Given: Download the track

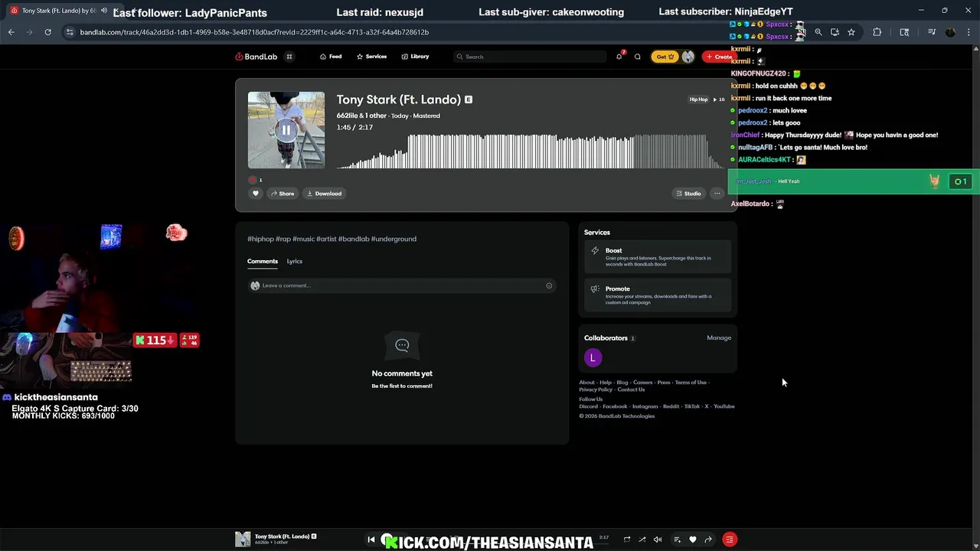Looking at the screenshot, I should click(x=325, y=194).
